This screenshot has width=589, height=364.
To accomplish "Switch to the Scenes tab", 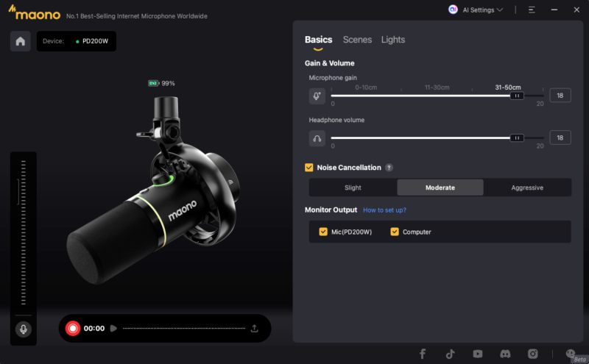I will pyautogui.click(x=357, y=40).
